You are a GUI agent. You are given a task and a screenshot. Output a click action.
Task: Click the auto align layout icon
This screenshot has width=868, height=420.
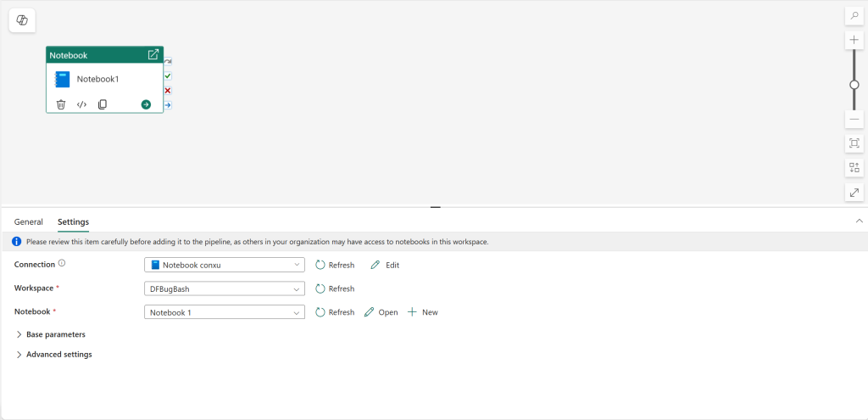[x=854, y=167]
